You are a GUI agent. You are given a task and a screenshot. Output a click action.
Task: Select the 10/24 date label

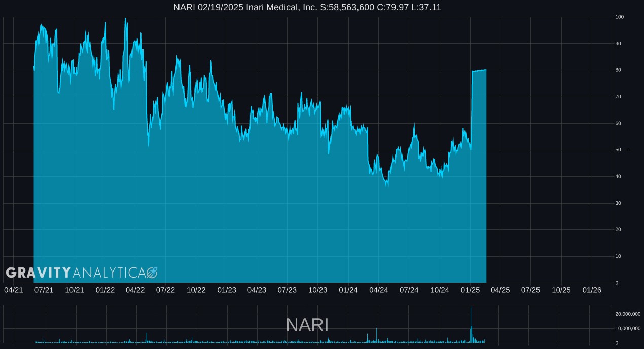click(x=440, y=290)
